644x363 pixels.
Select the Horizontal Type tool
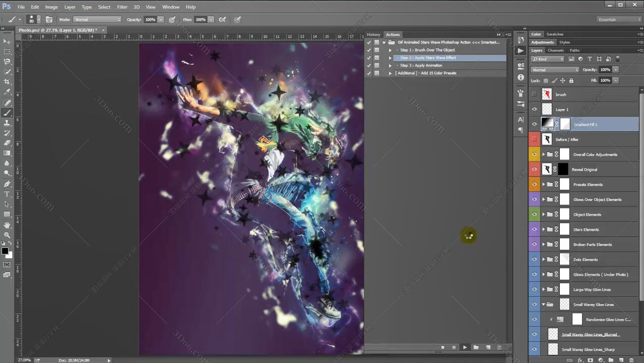(x=7, y=194)
